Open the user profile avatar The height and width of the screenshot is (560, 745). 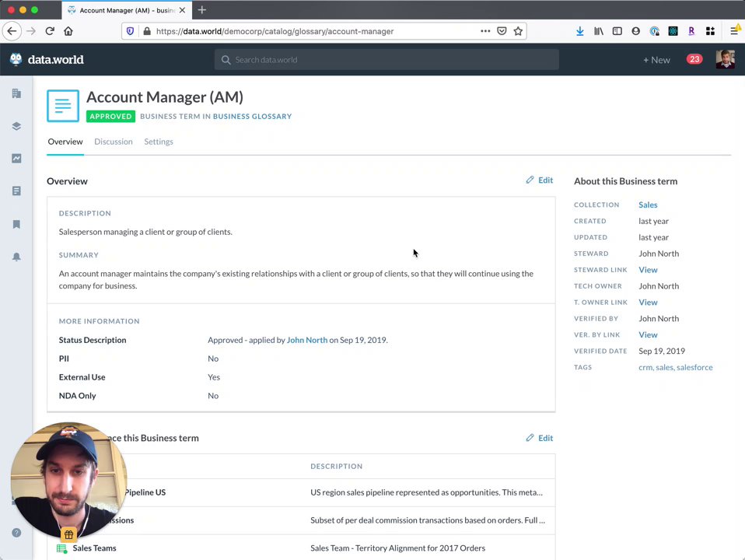click(x=725, y=59)
